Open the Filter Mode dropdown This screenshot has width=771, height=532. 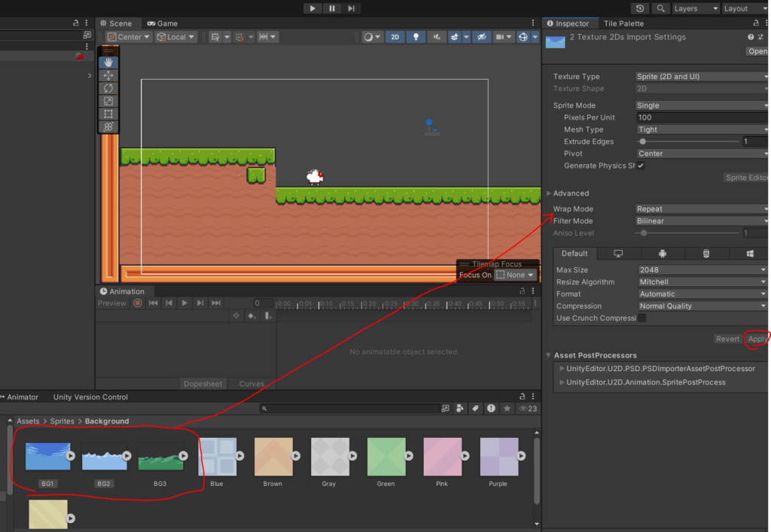tap(701, 221)
